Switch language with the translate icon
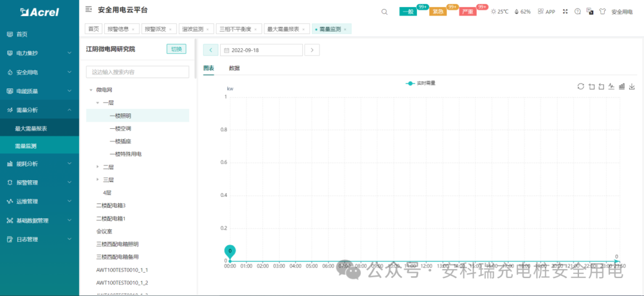Screen dimensions: 644x296 click(x=589, y=11)
